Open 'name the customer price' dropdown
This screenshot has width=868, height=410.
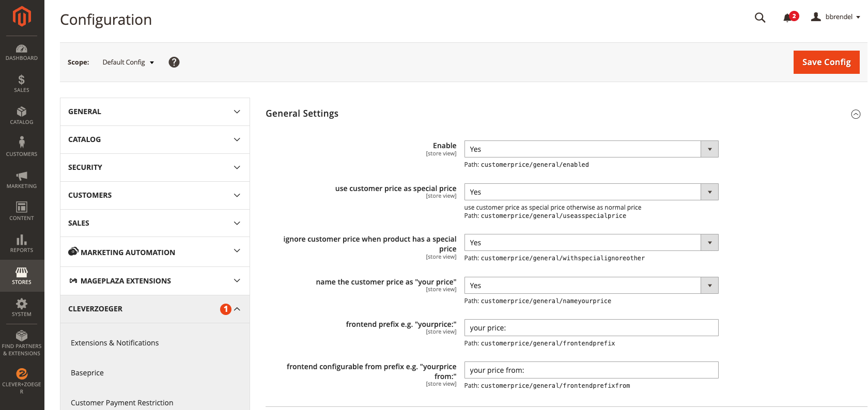pyautogui.click(x=591, y=286)
